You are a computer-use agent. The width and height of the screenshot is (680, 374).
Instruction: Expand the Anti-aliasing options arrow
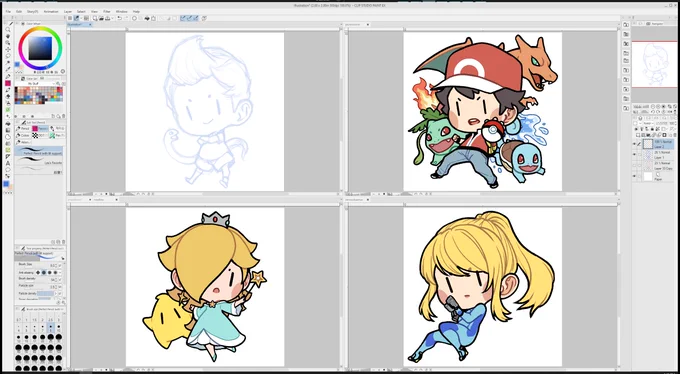click(x=60, y=272)
